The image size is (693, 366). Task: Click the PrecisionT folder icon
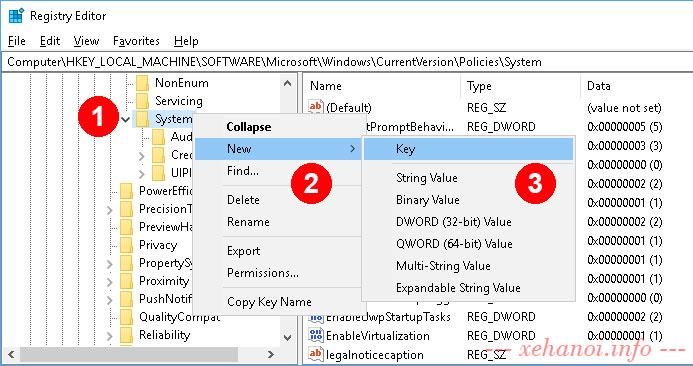click(126, 209)
